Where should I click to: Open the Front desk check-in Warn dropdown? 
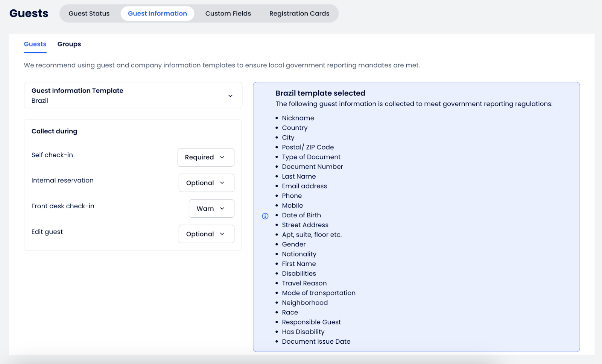pyautogui.click(x=211, y=209)
